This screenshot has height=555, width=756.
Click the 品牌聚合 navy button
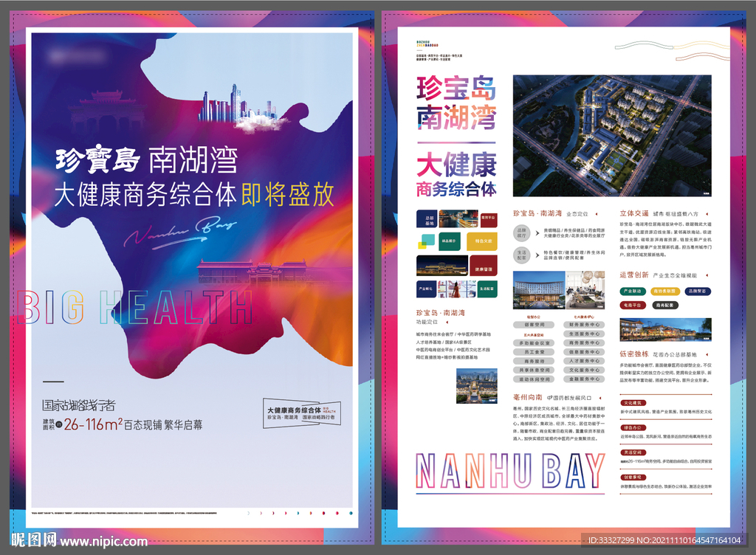pos(697,291)
